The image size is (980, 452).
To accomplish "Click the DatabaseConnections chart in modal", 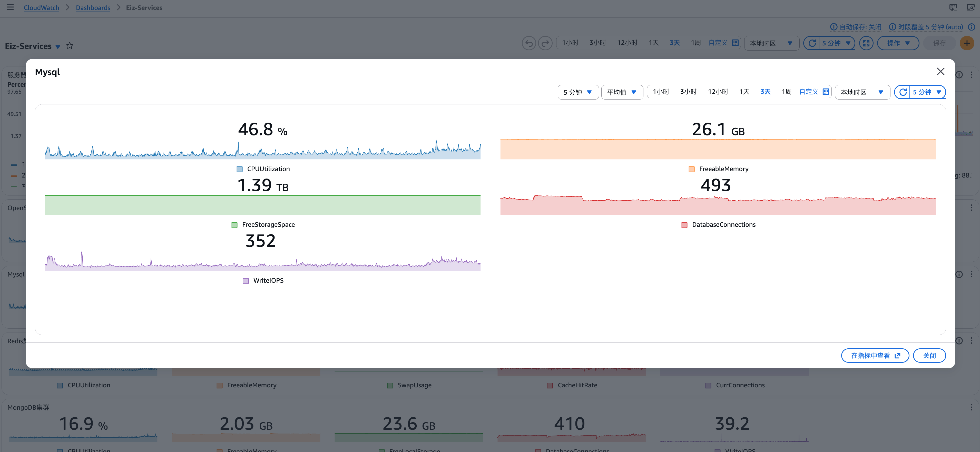I will point(718,205).
